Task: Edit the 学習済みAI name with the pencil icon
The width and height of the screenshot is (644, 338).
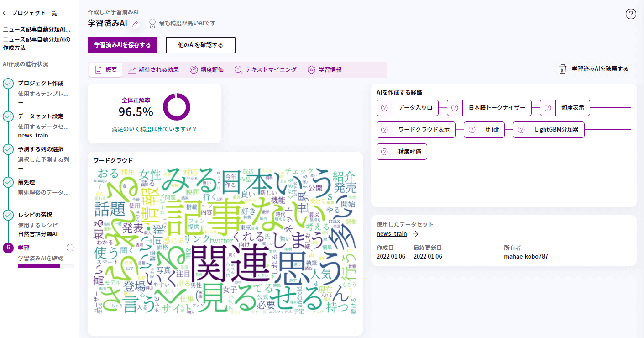Action: coord(135,24)
